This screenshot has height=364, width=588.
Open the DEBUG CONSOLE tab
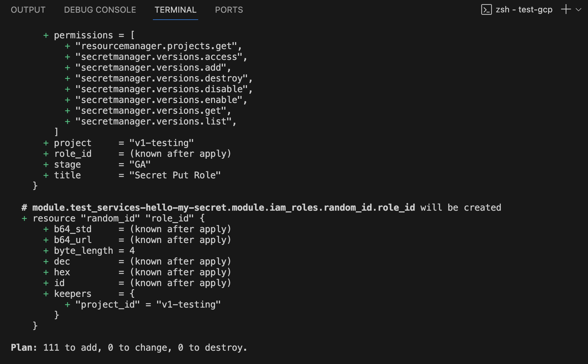[100, 10]
